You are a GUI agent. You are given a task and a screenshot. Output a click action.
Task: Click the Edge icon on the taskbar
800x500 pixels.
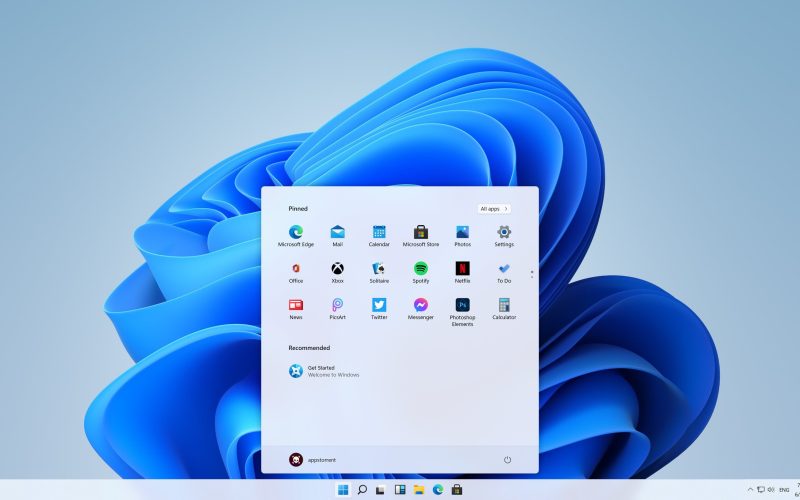pyautogui.click(x=438, y=490)
